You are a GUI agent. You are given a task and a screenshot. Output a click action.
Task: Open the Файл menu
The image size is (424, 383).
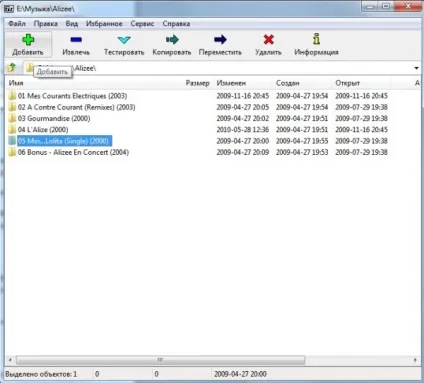[17, 24]
